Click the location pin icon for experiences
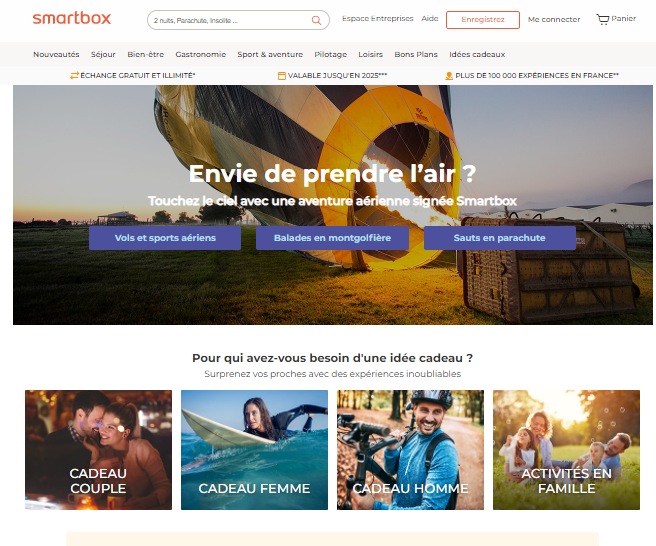The height and width of the screenshot is (546, 656). pyautogui.click(x=449, y=76)
